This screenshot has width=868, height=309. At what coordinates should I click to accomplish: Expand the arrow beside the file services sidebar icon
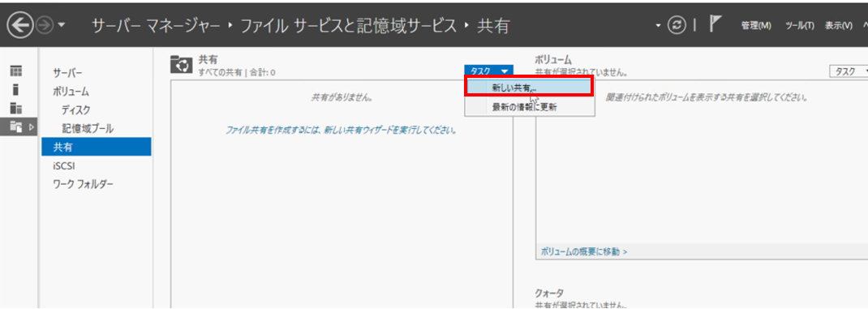pyautogui.click(x=31, y=127)
